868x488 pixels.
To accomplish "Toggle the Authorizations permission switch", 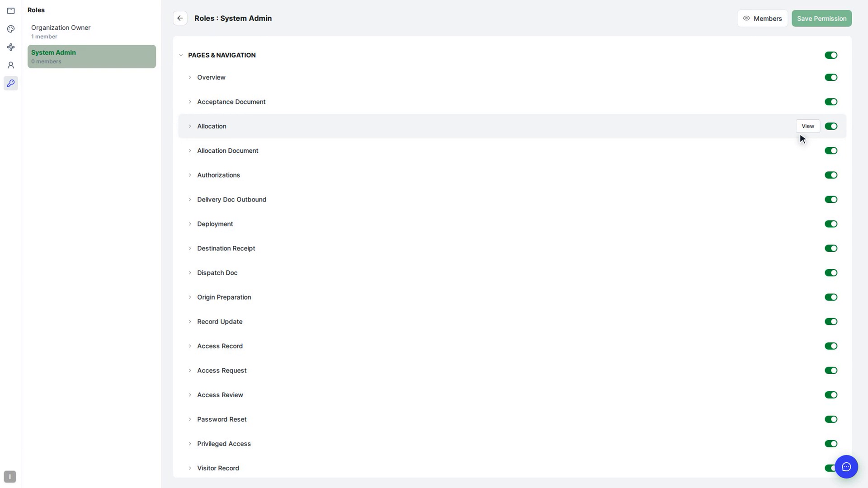I will (x=831, y=175).
